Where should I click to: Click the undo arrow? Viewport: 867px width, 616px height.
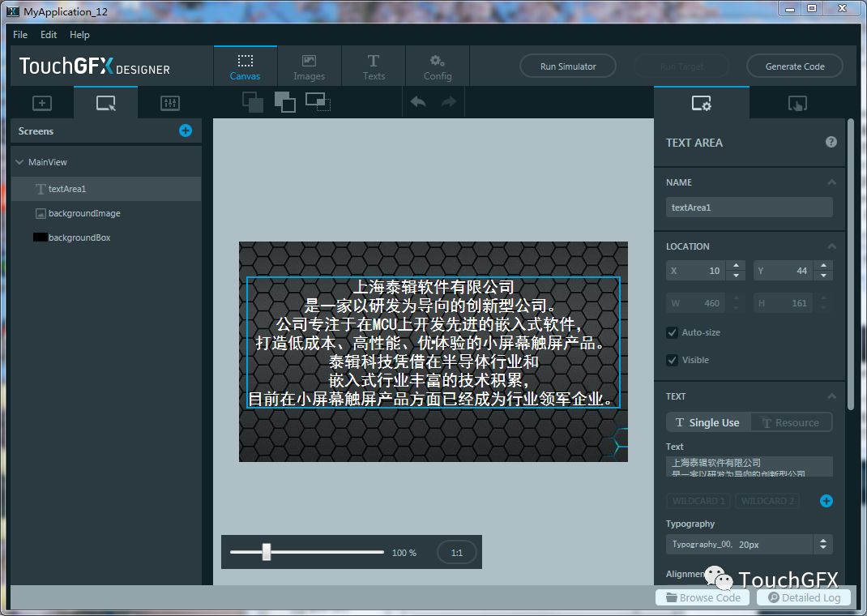coord(418,102)
